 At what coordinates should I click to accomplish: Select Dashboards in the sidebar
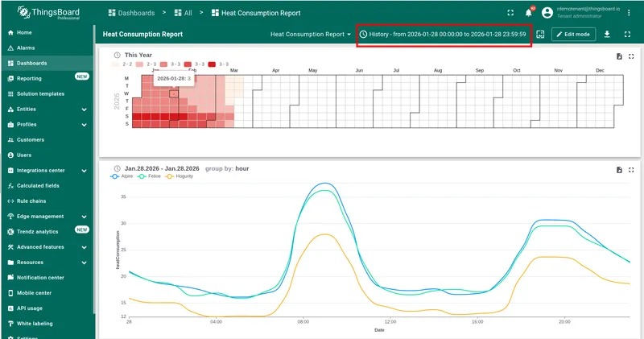[x=47, y=64]
